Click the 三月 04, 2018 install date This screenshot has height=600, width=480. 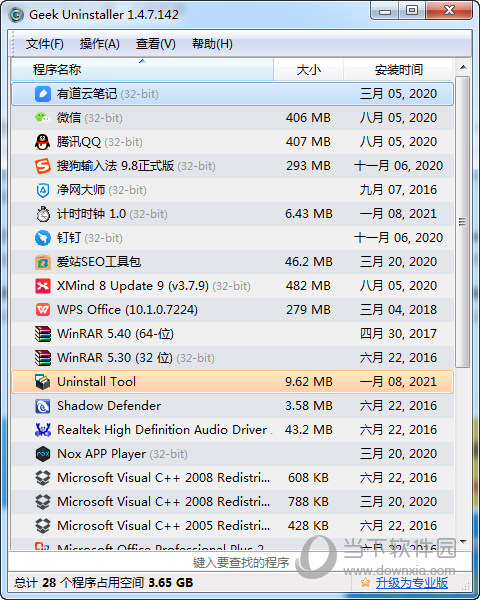(x=398, y=310)
